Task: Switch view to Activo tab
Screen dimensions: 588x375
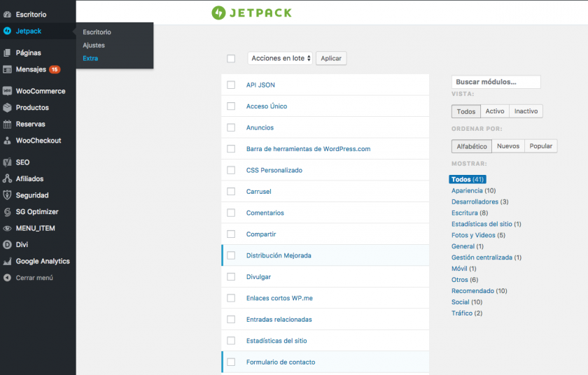Action: click(495, 111)
